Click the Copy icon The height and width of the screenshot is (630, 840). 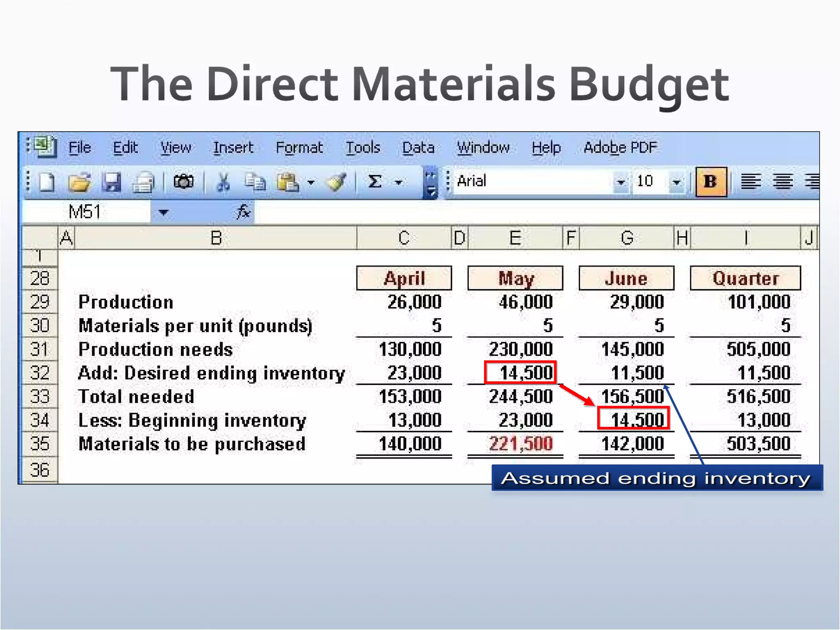tap(254, 182)
